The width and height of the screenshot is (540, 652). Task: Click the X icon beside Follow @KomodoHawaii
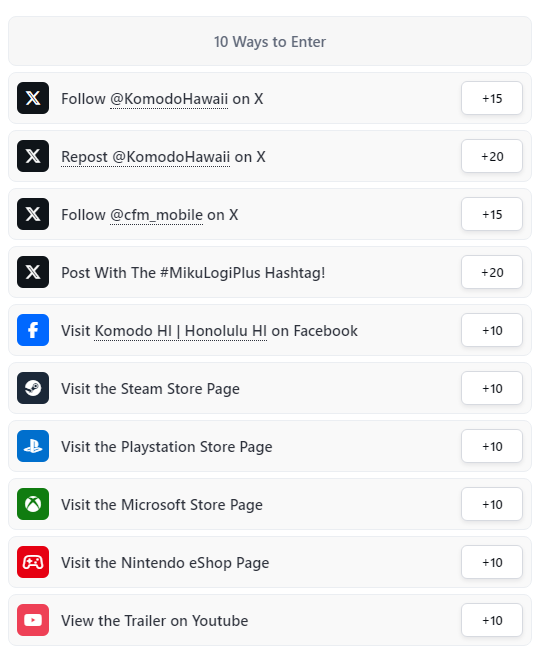pos(33,98)
